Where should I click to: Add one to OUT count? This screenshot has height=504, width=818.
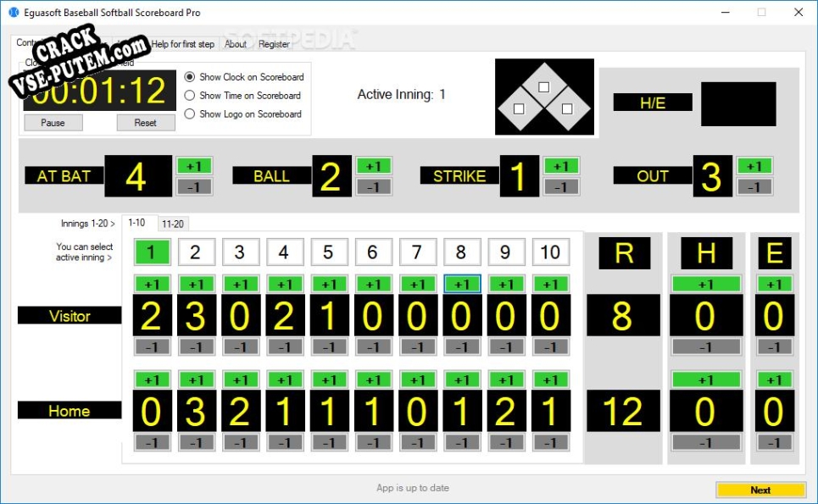click(x=754, y=166)
